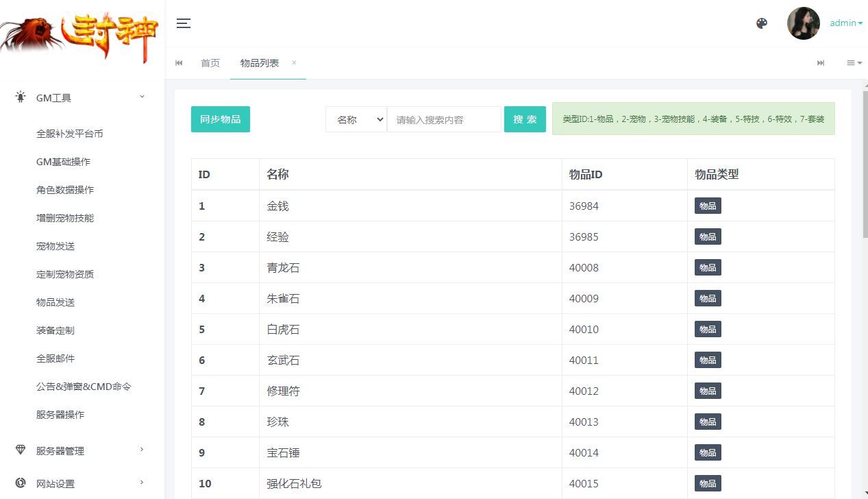
Task: Open the 名称 search field dropdown
Action: (x=356, y=119)
